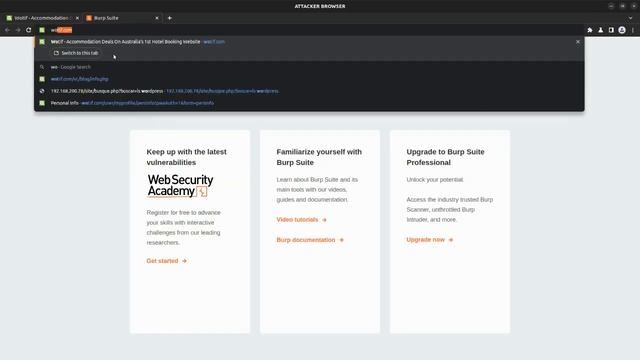Click the ATTACKER BROWSER window title
This screenshot has width=640, height=360.
click(x=320, y=6)
